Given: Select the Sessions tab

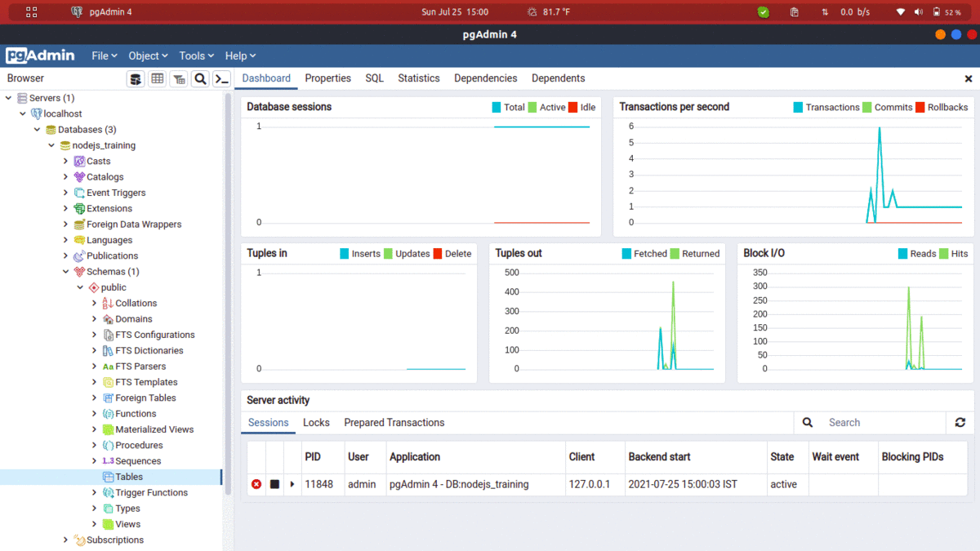Looking at the screenshot, I should [269, 423].
